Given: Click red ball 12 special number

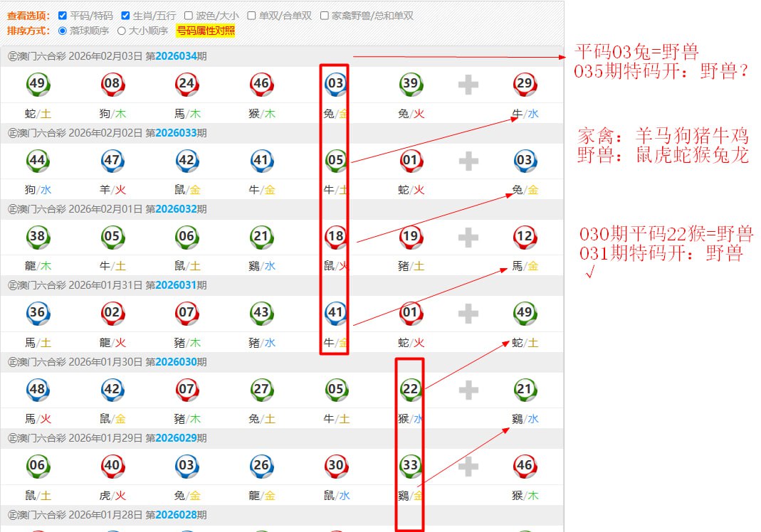Looking at the screenshot, I should [524, 237].
